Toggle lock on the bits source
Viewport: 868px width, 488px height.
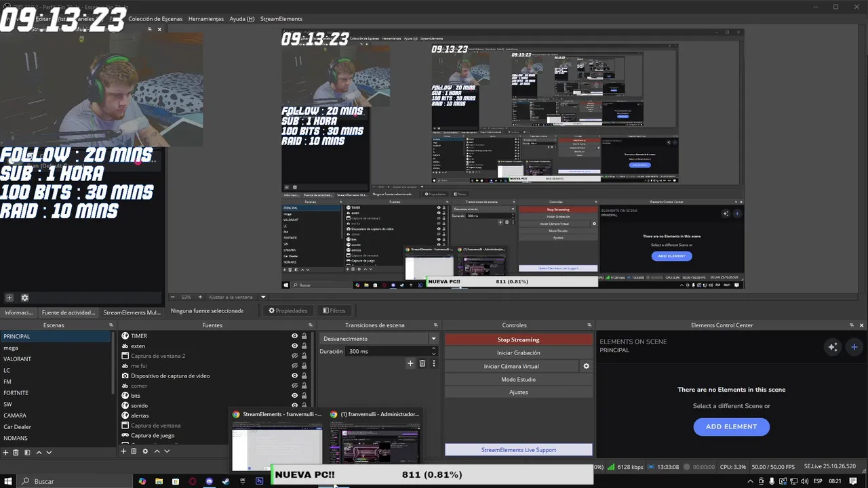[304, 396]
